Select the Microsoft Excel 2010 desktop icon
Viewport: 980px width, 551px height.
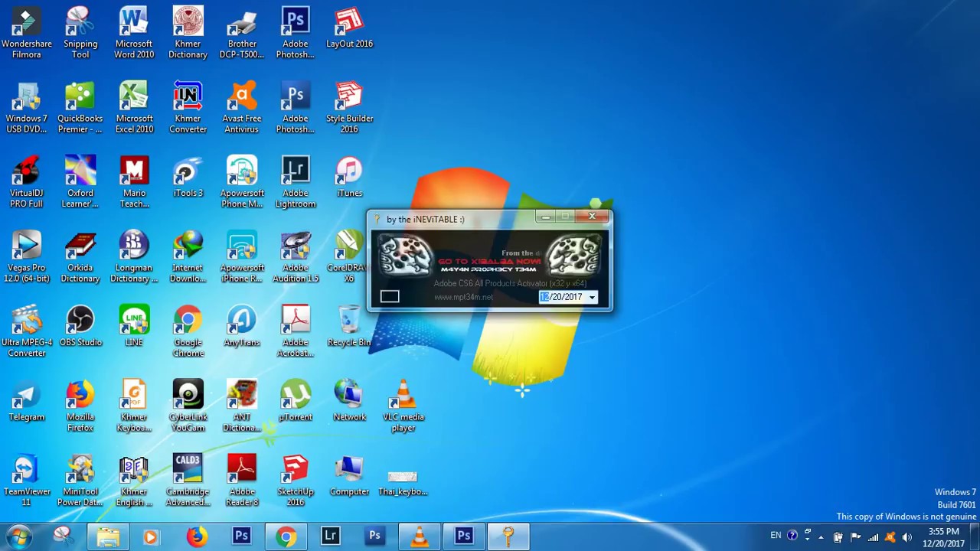134,108
